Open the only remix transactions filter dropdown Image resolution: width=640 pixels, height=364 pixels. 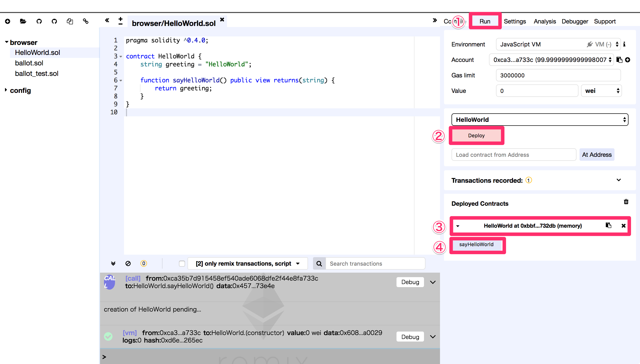coord(248,263)
